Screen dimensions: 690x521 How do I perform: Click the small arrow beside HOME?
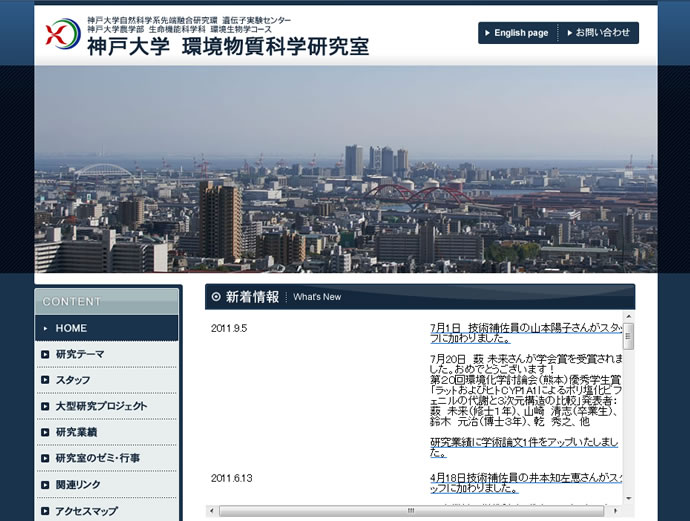45,328
